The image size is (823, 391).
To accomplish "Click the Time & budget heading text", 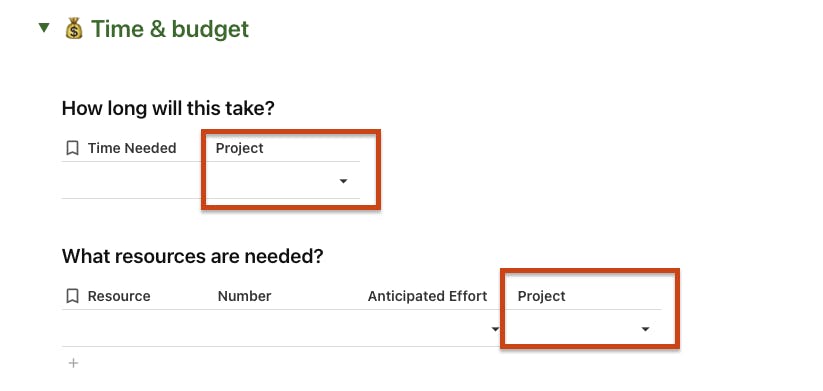I will 170,29.
